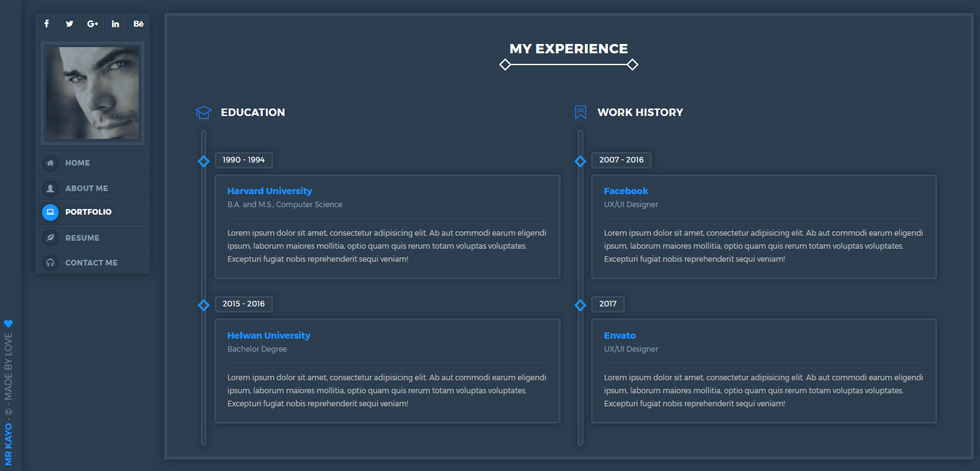The width and height of the screenshot is (980, 471).
Task: Click the MY EXPERIENCE heading
Action: click(x=569, y=49)
